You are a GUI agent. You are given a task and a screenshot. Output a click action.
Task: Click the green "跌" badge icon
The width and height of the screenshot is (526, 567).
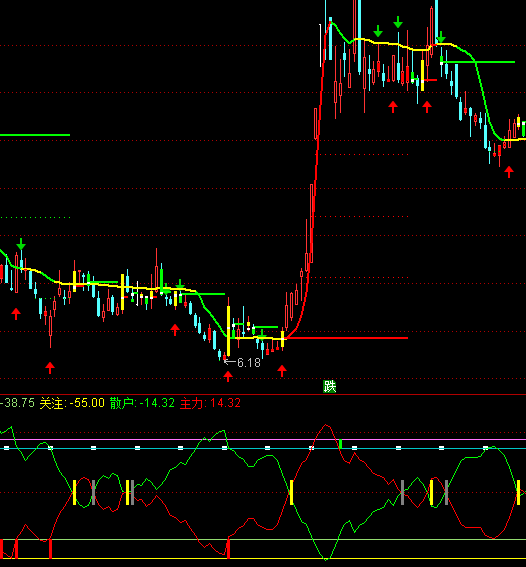(329, 387)
